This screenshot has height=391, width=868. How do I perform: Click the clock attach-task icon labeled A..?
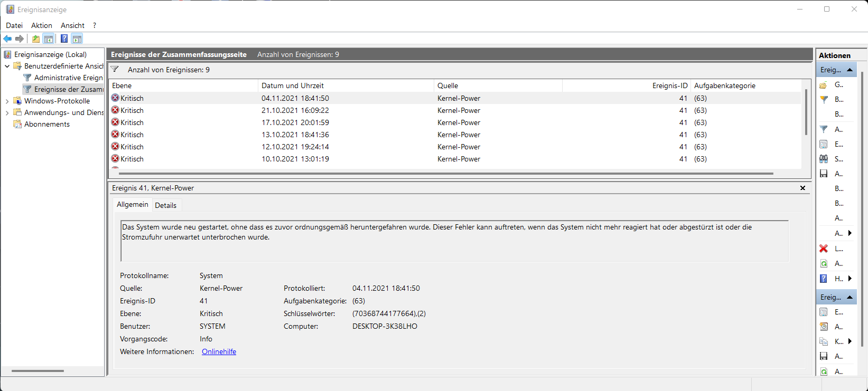824,327
